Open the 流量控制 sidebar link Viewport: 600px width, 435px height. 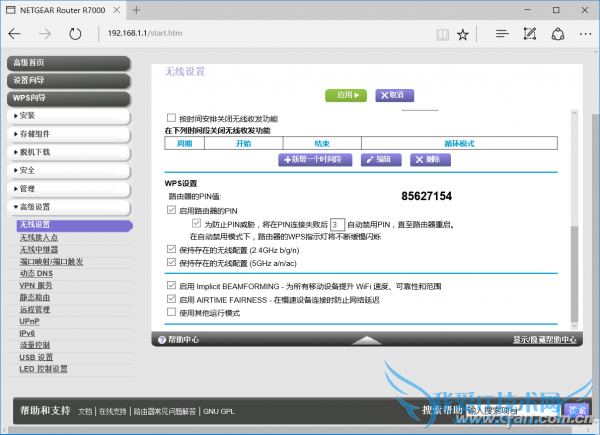click(35, 345)
